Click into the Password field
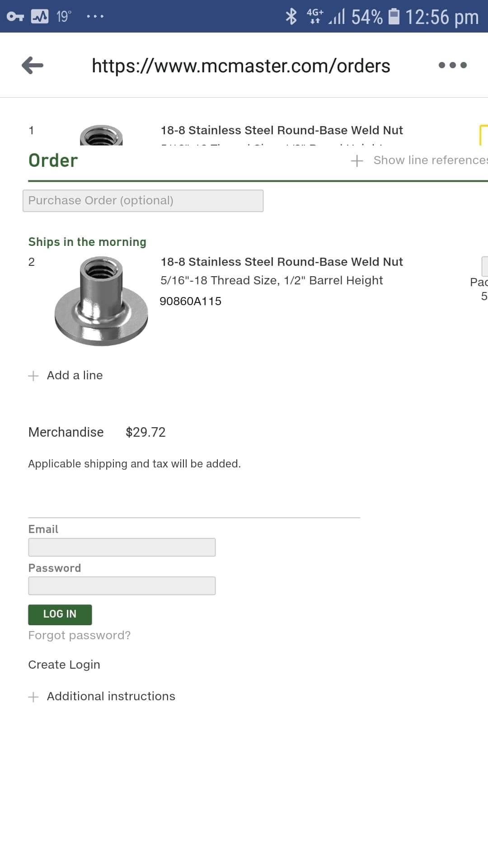The image size is (488, 868). tap(122, 586)
